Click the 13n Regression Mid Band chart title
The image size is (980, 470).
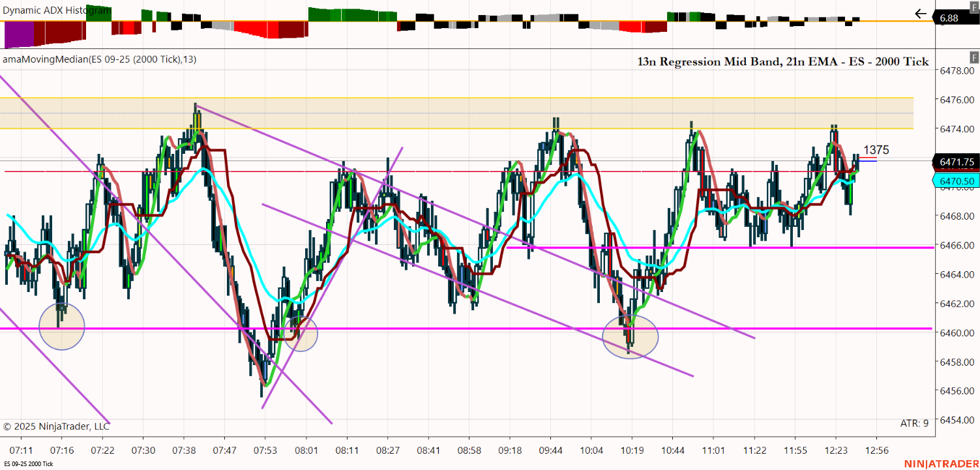[x=783, y=62]
